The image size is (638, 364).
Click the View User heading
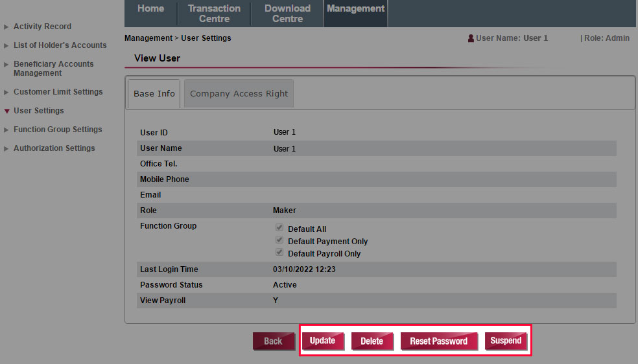click(157, 58)
